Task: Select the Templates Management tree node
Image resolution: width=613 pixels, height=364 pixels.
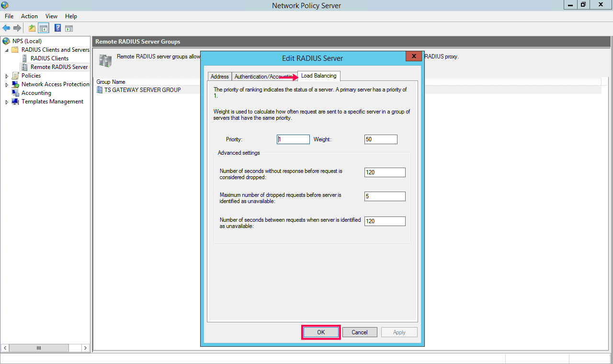Action: click(x=52, y=102)
